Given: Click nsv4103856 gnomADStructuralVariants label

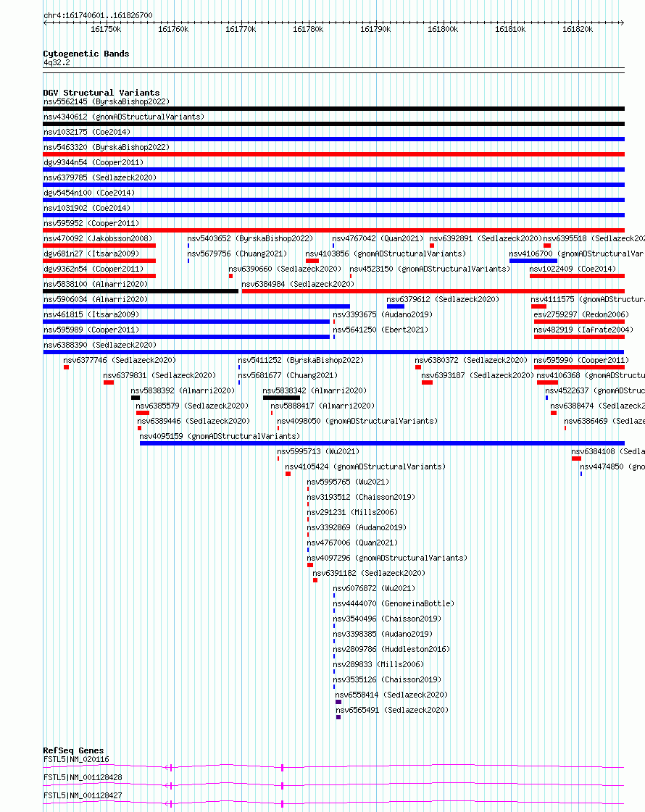Looking at the screenshot, I should coord(386,254).
